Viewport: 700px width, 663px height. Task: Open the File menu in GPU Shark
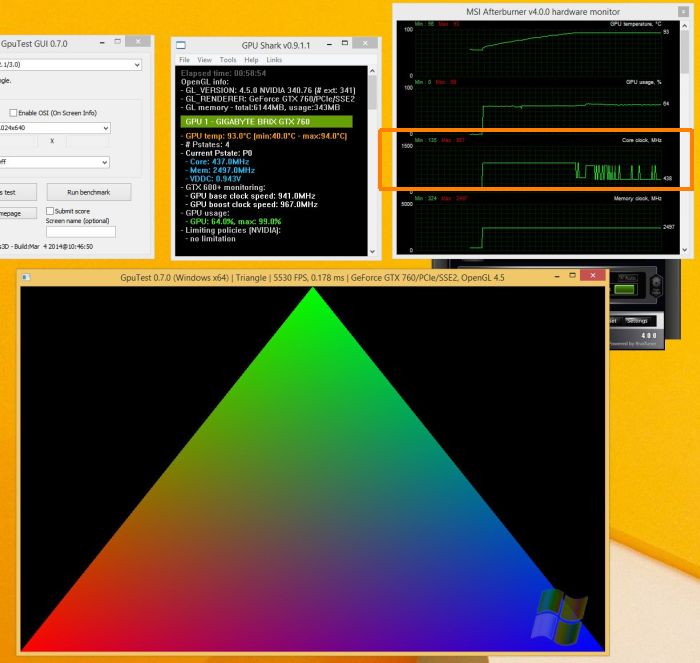point(184,60)
